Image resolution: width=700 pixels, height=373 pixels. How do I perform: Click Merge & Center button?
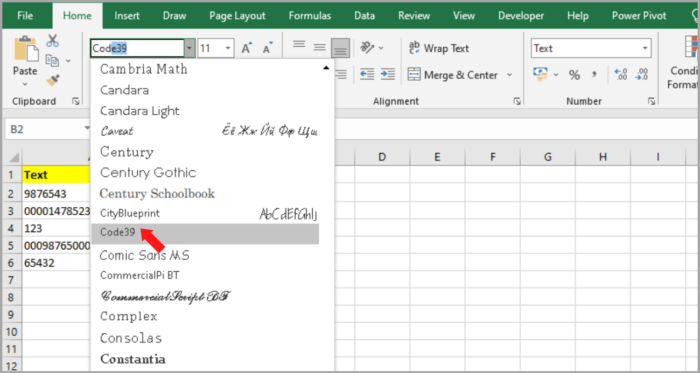coord(452,75)
